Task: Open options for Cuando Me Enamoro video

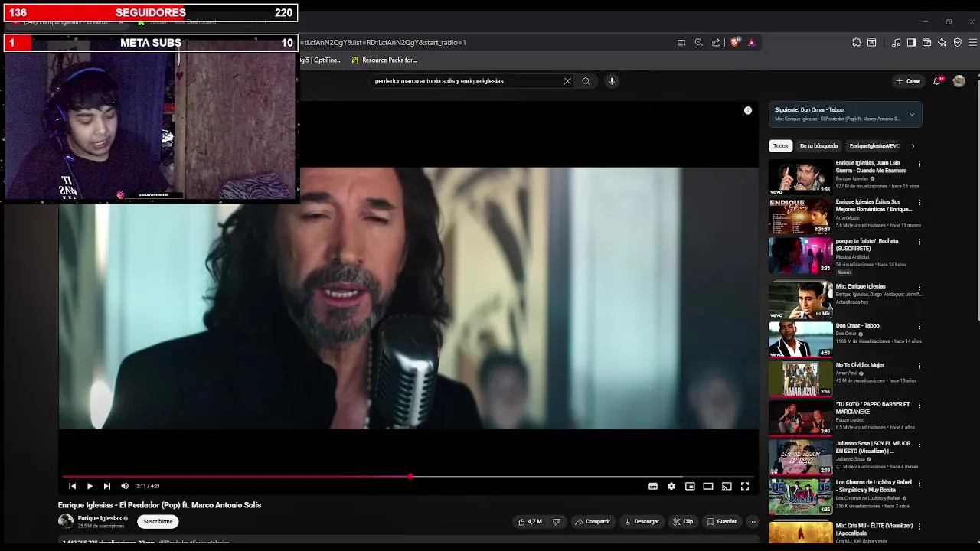Action: click(x=920, y=164)
